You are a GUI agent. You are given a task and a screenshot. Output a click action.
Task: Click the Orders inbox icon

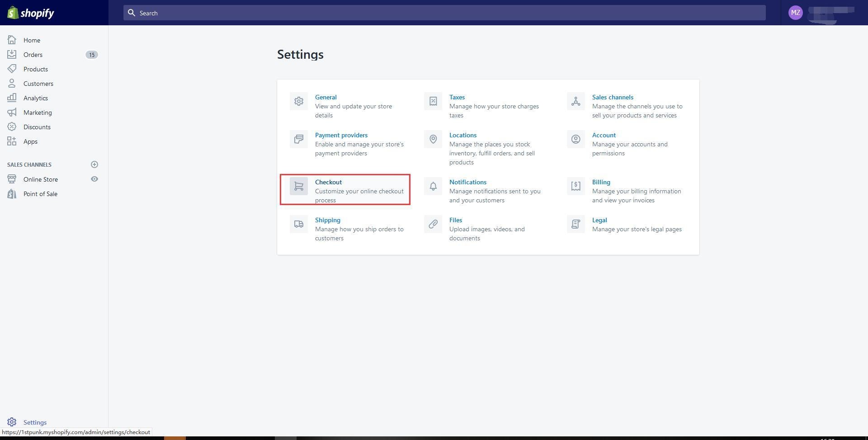point(12,54)
